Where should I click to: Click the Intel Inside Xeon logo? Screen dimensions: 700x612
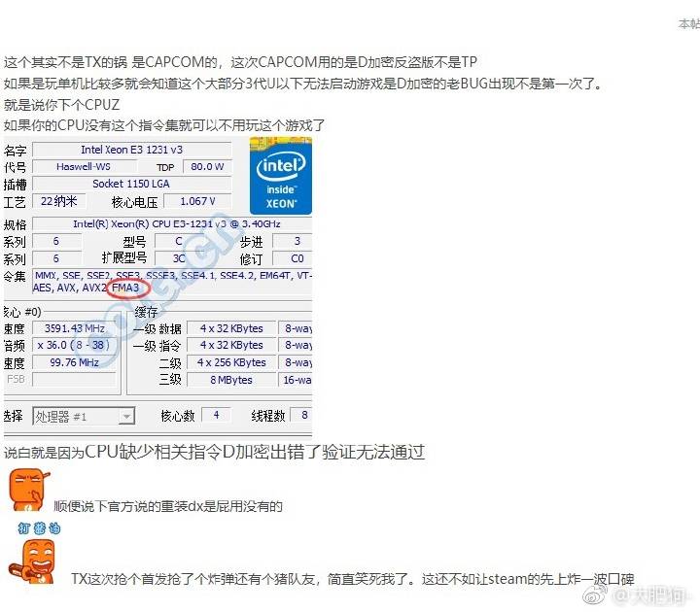pyautogui.click(x=281, y=176)
